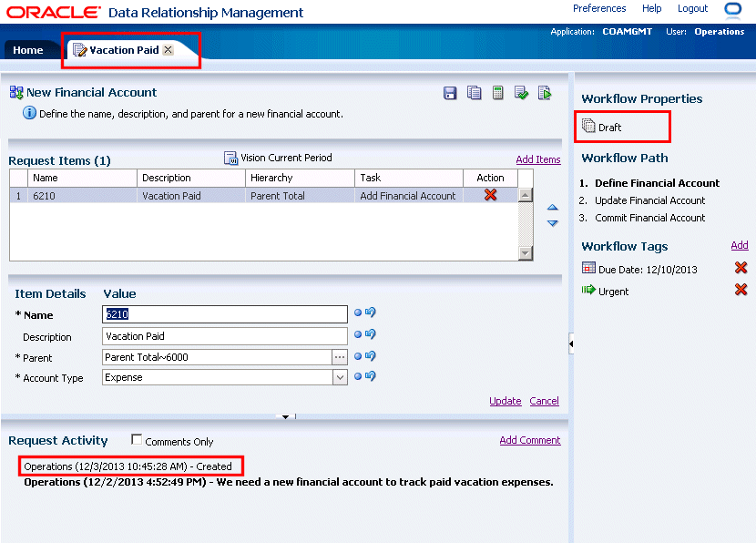The height and width of the screenshot is (543, 756).
Task: Select the 6210 request item row
Action: coord(264,196)
